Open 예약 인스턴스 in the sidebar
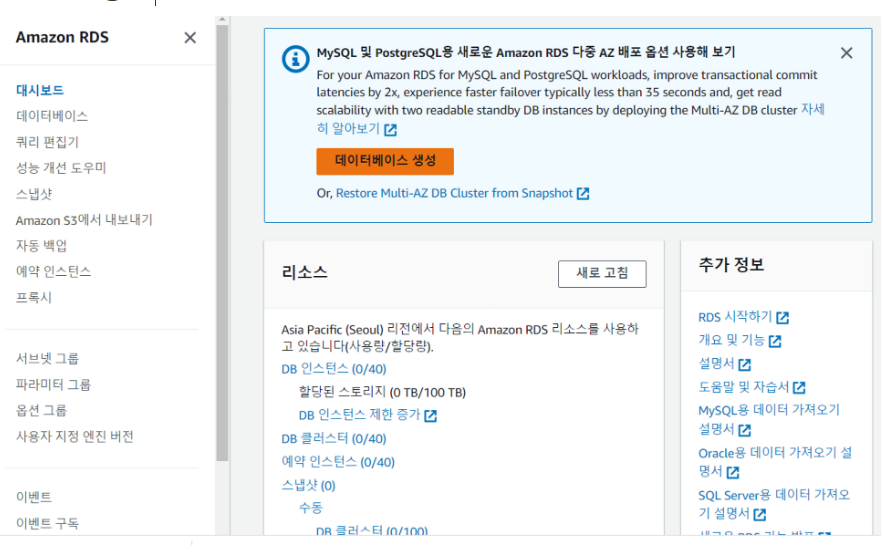The width and height of the screenshot is (883, 552). [x=53, y=271]
